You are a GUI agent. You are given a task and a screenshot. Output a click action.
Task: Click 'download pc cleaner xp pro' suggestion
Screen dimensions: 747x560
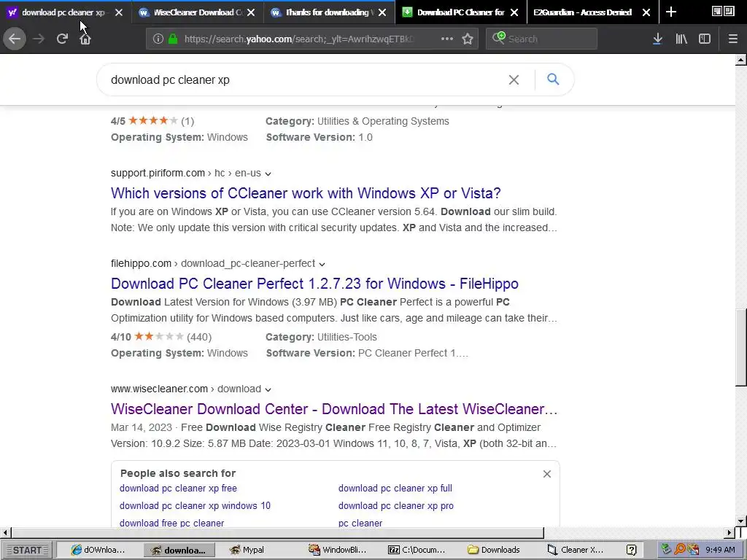(396, 506)
